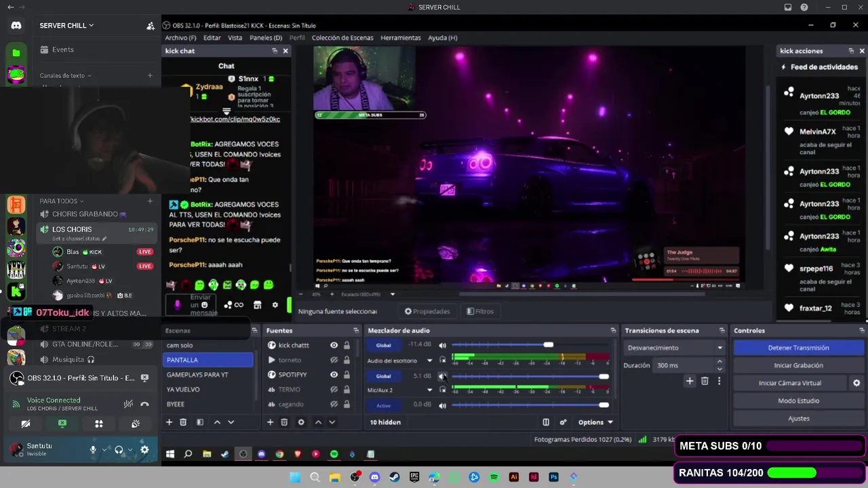Screen dimensions: 868x488
Task: Open Discord microphone input options chevron
Action: 104,449
